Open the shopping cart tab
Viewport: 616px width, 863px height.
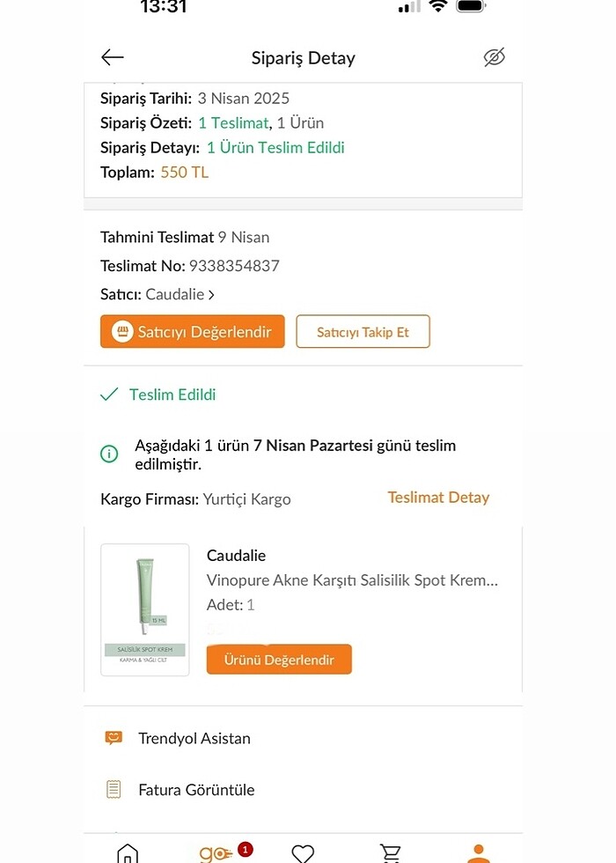390,852
